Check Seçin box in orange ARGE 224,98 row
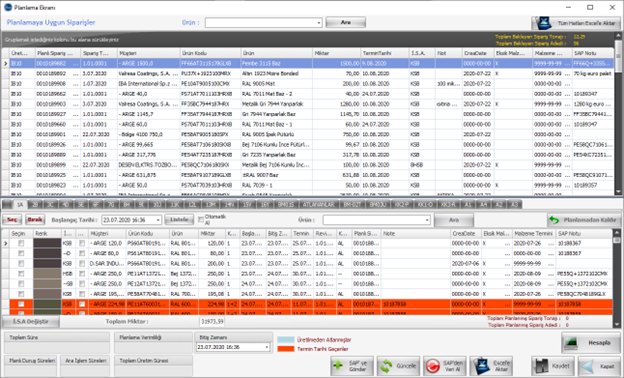This screenshot has height=378, width=624. tap(21, 304)
